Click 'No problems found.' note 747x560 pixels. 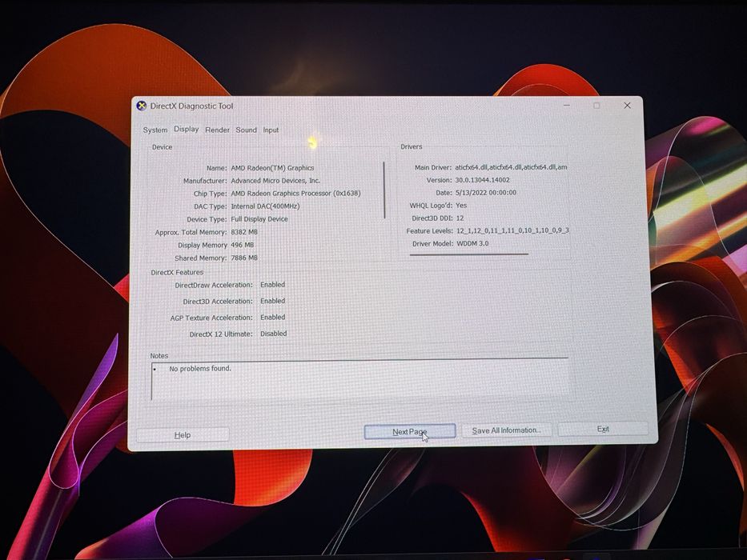200,368
